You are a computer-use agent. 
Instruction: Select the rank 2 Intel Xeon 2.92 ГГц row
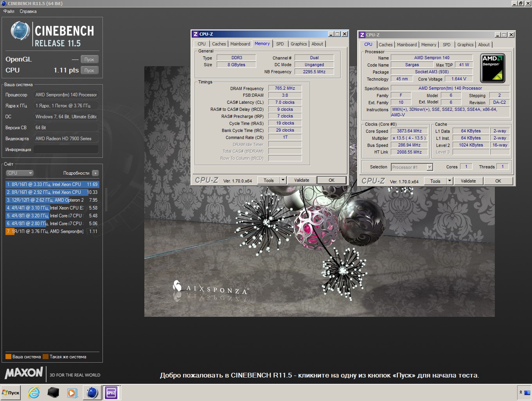click(52, 192)
